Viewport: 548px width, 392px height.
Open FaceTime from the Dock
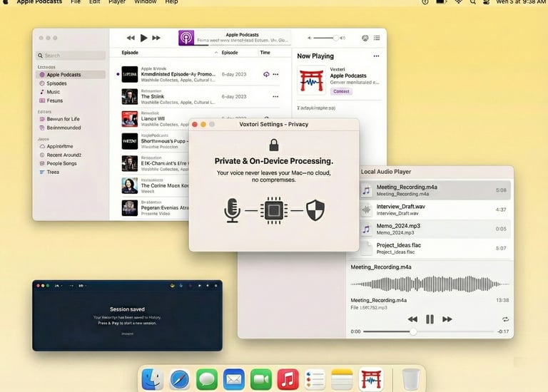click(261, 379)
